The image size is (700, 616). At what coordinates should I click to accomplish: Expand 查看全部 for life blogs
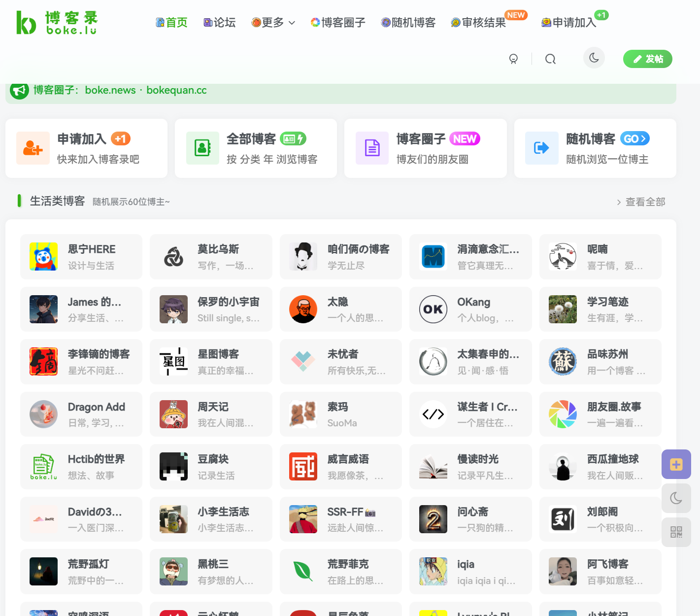pos(640,202)
